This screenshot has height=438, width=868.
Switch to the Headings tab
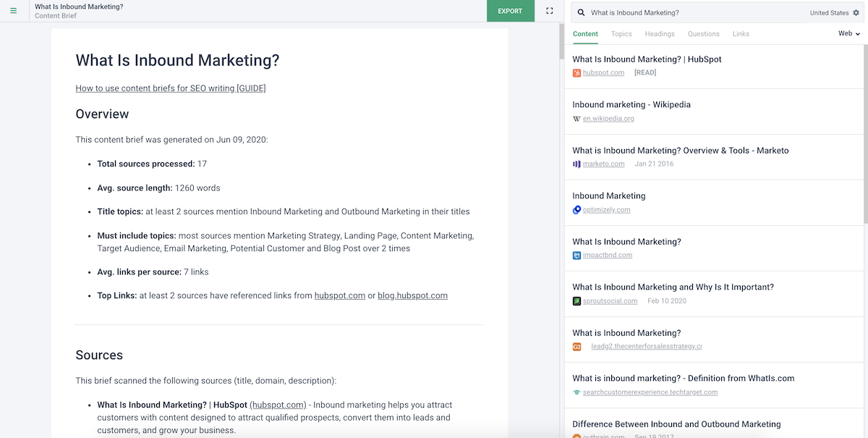coord(660,34)
